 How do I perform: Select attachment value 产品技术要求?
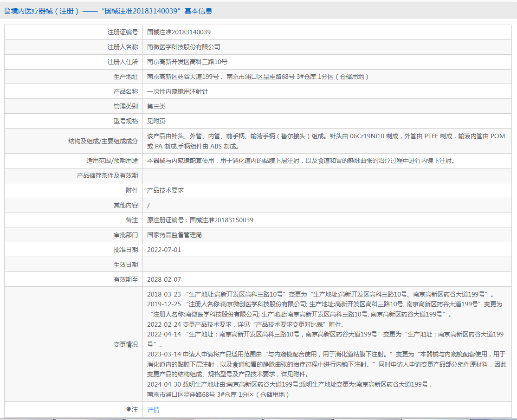click(x=166, y=191)
